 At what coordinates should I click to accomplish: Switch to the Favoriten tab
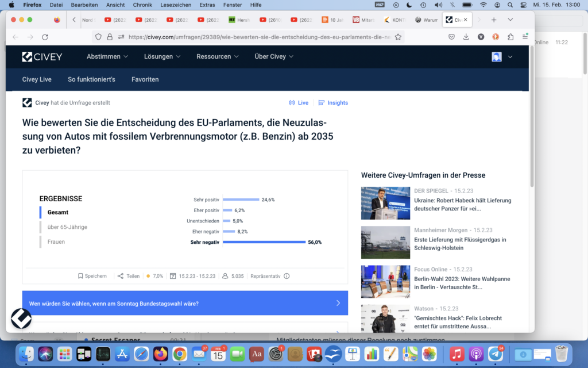tap(145, 79)
